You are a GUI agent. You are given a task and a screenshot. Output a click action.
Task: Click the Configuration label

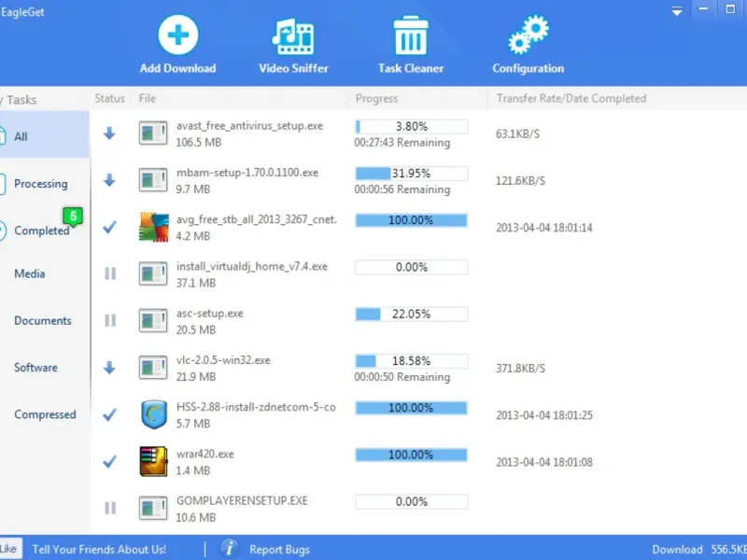528,68
